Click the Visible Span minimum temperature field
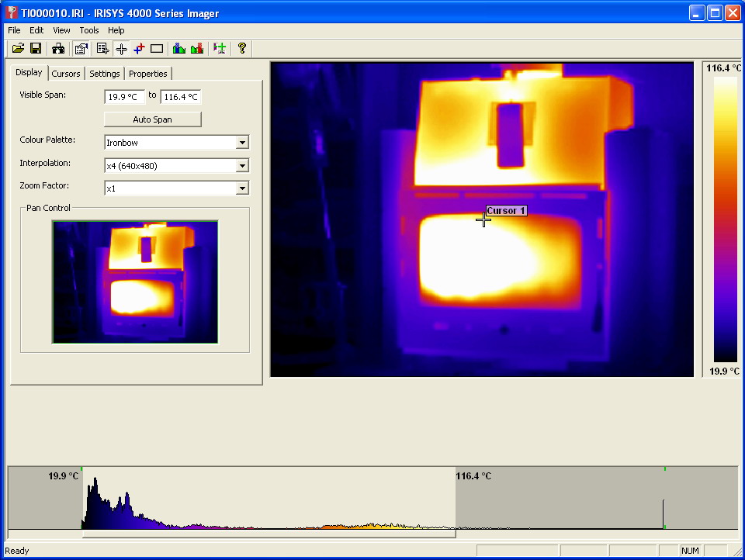Screen dimensions: 745x560 [x=124, y=97]
